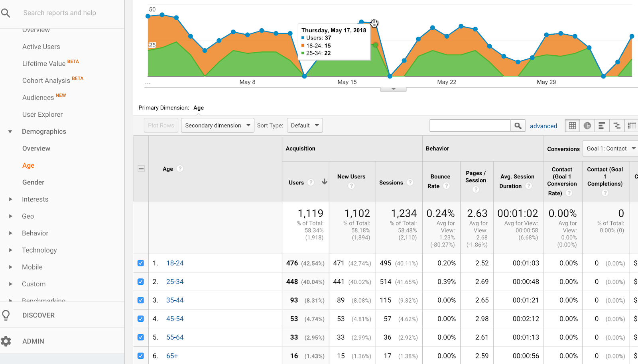Click the Users sort descending arrow
Screen dimensions: 638x364
(325, 182)
